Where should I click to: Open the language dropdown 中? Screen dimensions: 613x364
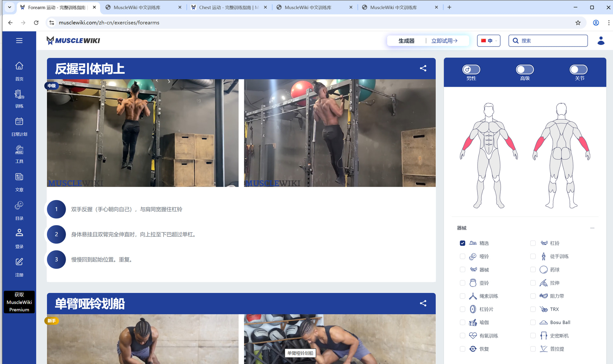(488, 41)
